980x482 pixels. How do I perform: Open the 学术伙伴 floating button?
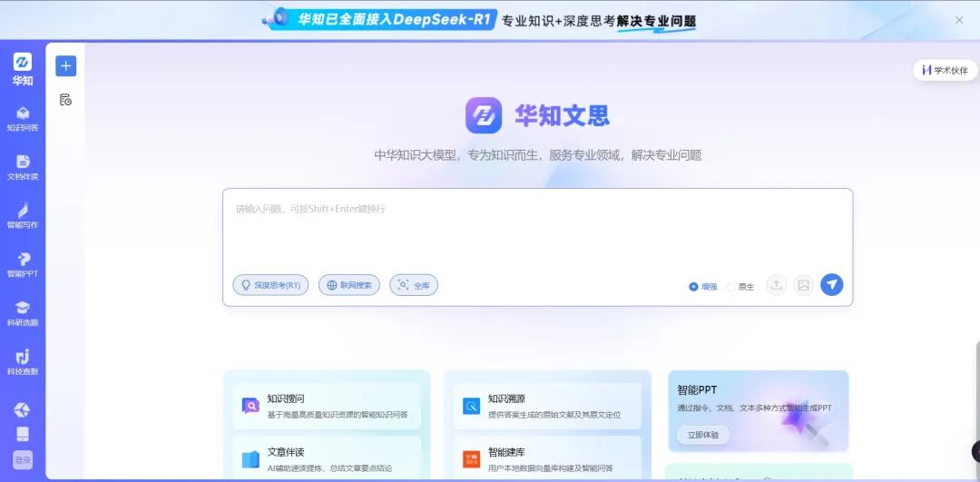click(944, 70)
